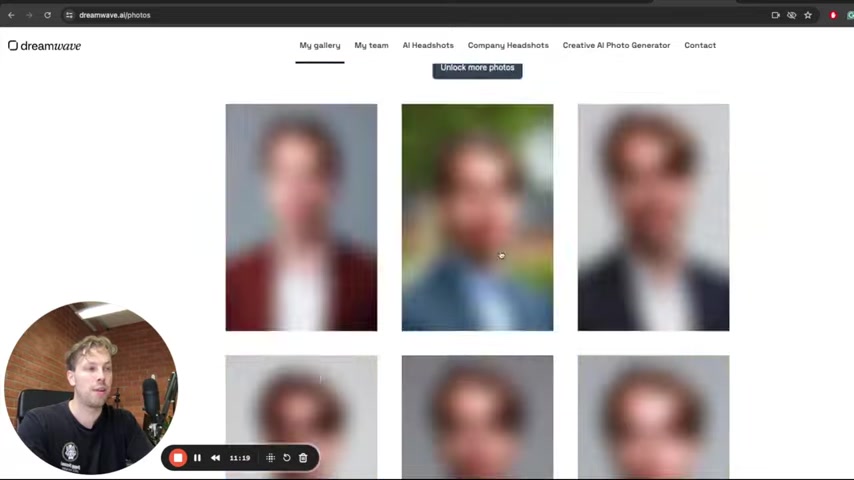854x480 pixels.
Task: Open the Contact page
Action: point(700,45)
